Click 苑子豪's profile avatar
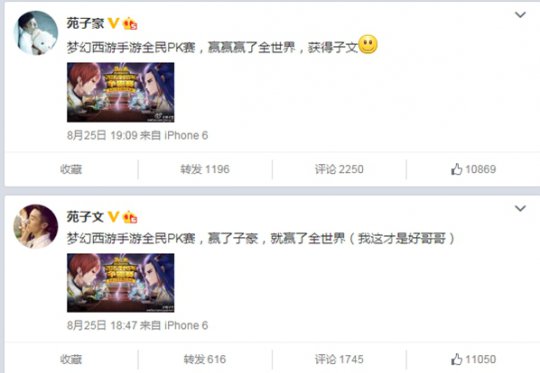This screenshot has height=373, width=540. 35,33
